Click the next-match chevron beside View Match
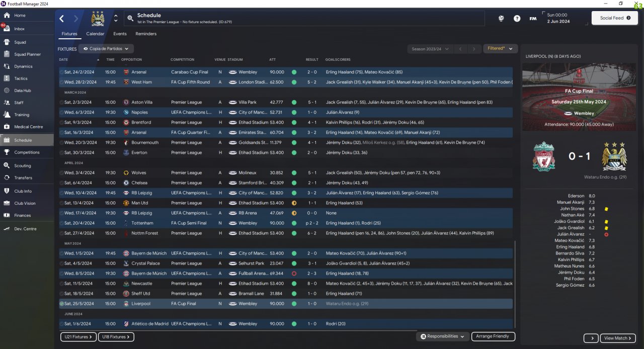This screenshot has height=349, width=644. pos(591,338)
